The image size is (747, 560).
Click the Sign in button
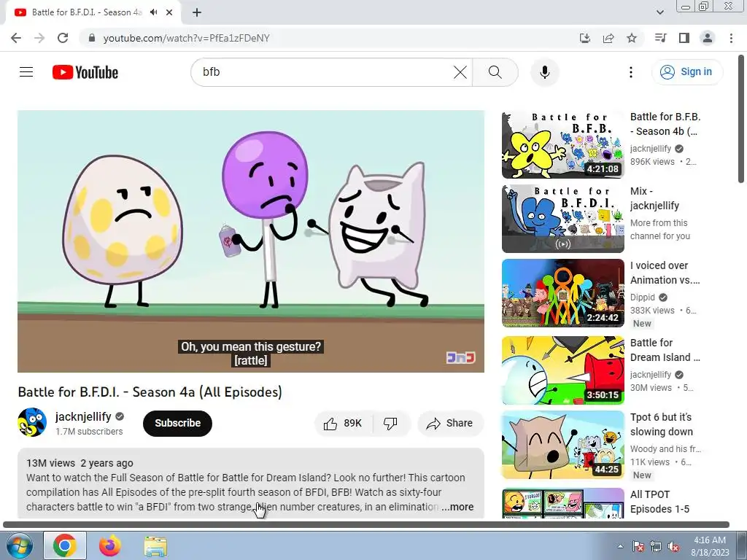pyautogui.click(x=686, y=72)
